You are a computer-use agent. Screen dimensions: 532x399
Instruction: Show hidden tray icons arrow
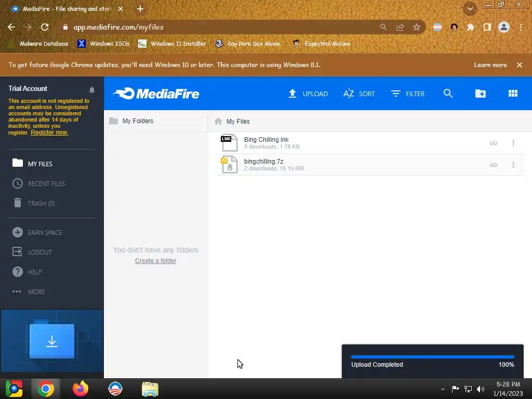pos(443,389)
